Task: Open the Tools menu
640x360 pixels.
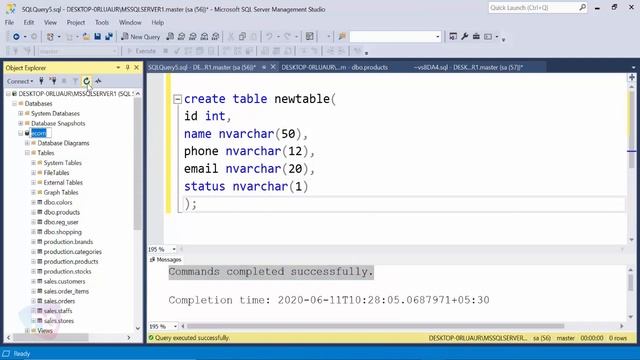Action: click(x=102, y=22)
